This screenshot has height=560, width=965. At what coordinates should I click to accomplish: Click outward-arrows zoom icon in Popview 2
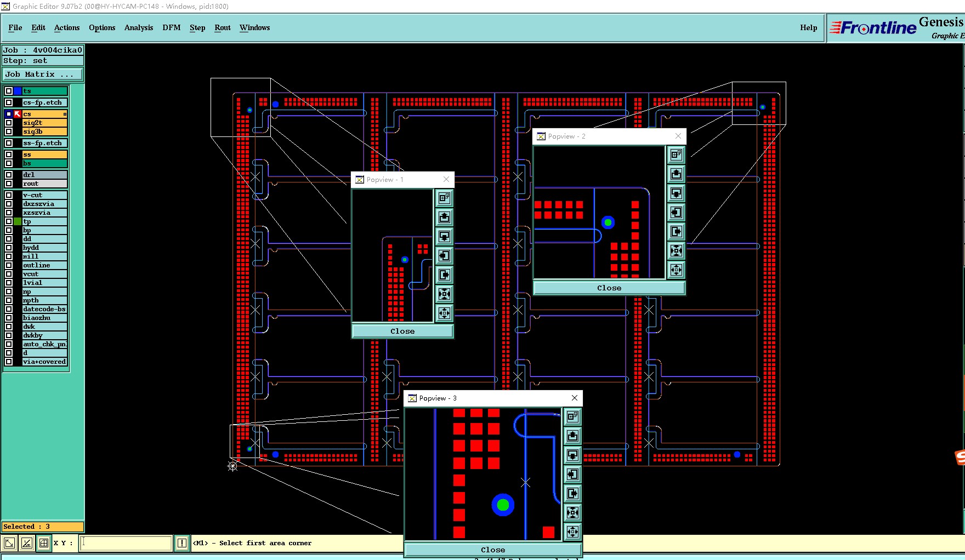coord(676,270)
